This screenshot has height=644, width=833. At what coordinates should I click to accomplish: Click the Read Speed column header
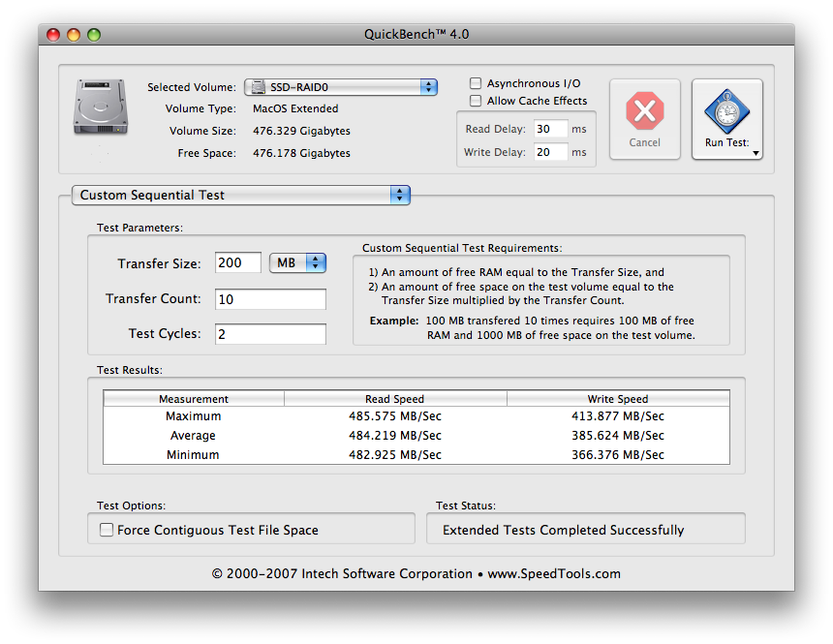click(395, 399)
